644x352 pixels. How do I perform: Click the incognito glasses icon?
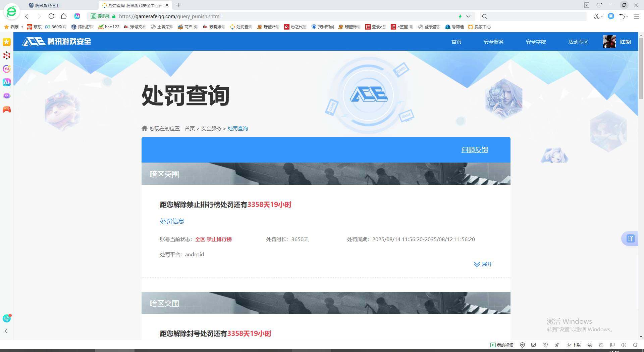tap(590, 345)
